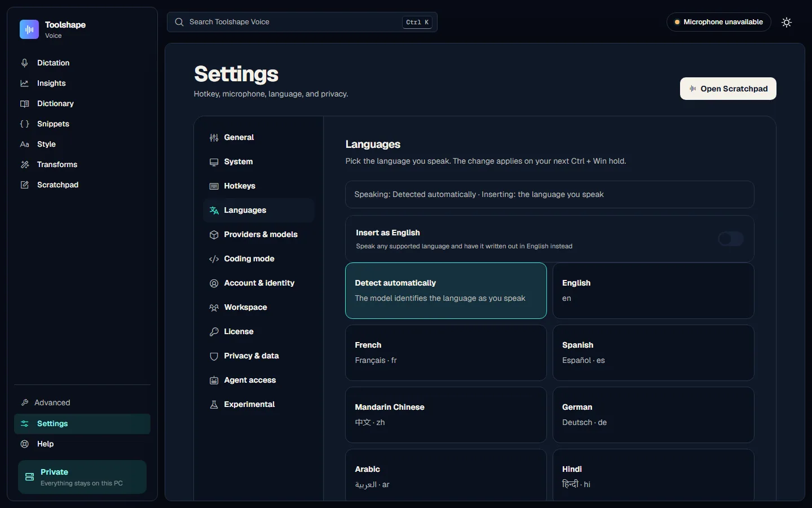
Task: Click the Workspace people icon
Action: coord(214,307)
